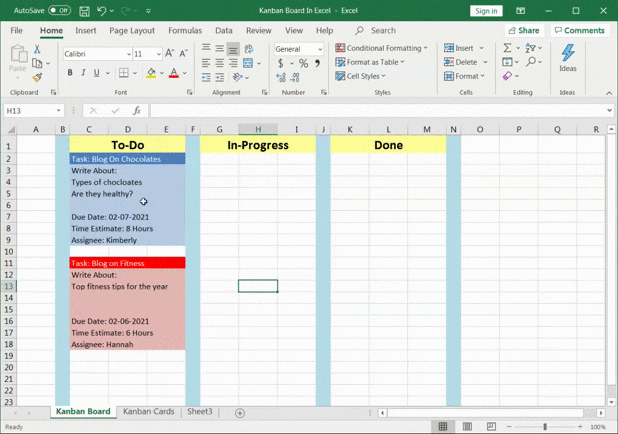Click the Save icon in title bar
618x434 pixels.
(x=83, y=11)
